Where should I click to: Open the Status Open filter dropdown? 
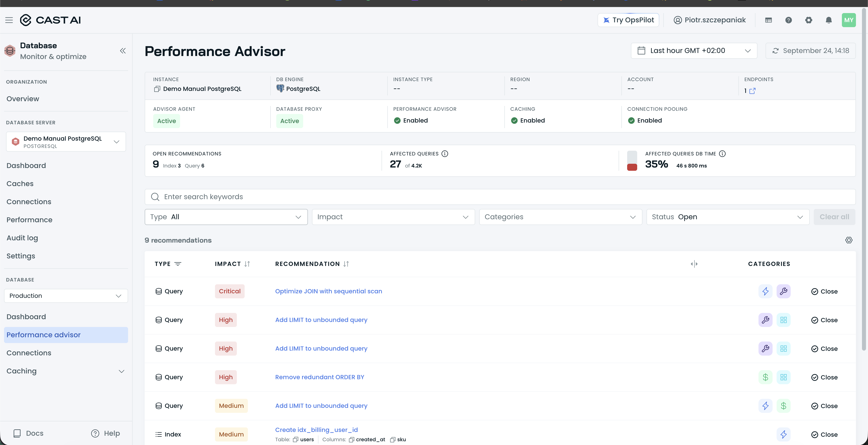[x=728, y=217]
